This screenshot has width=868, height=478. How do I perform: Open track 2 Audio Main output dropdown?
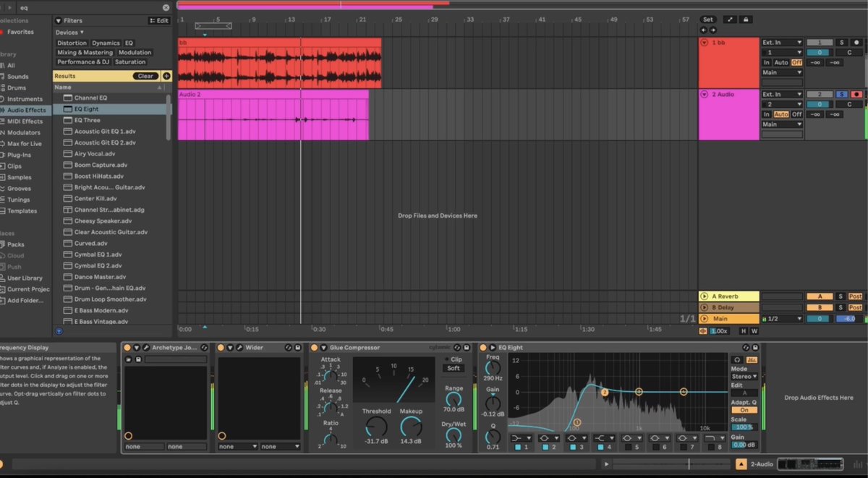pyautogui.click(x=782, y=124)
